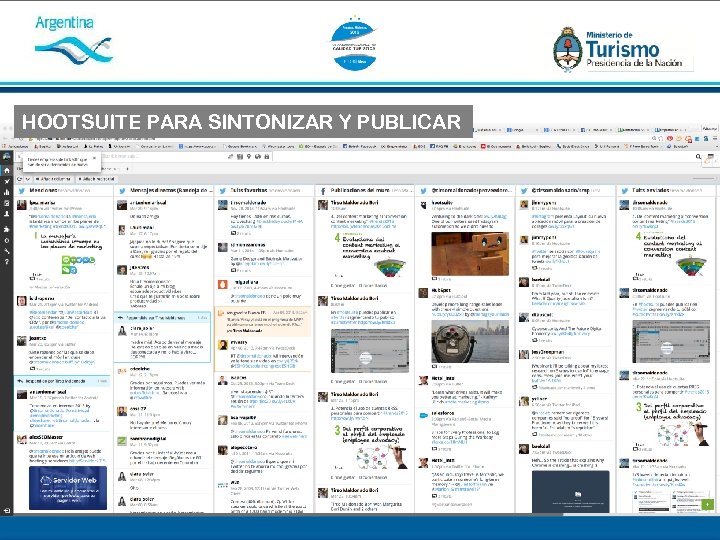The height and width of the screenshot is (540, 720).
Task: Click the location pin icon in compose box
Action: (x=249, y=157)
